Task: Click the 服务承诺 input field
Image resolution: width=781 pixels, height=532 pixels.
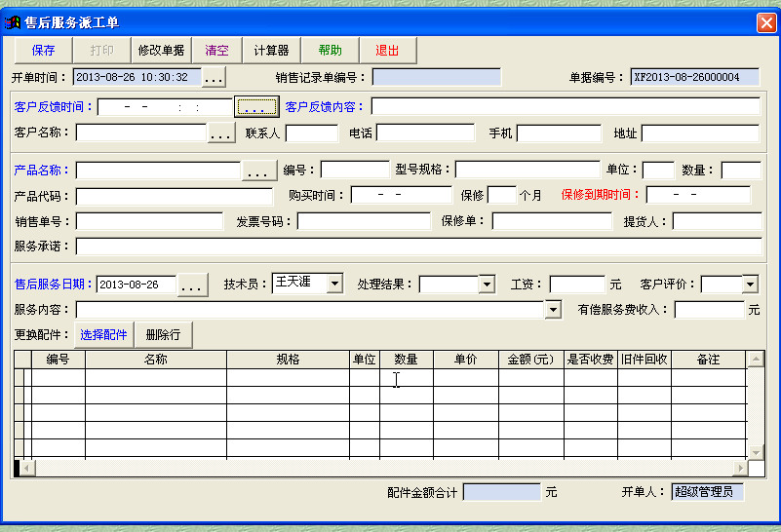Action: tap(419, 247)
